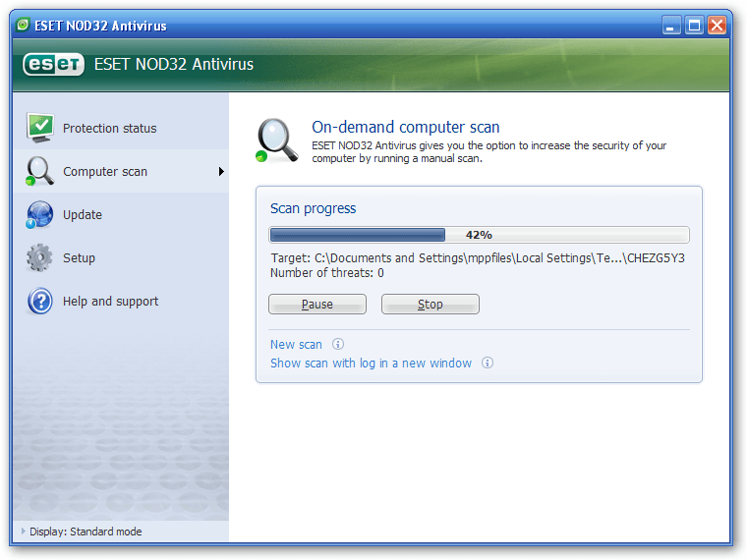The height and width of the screenshot is (560, 747).
Task: Click the Help and support question icon
Action: (x=40, y=301)
